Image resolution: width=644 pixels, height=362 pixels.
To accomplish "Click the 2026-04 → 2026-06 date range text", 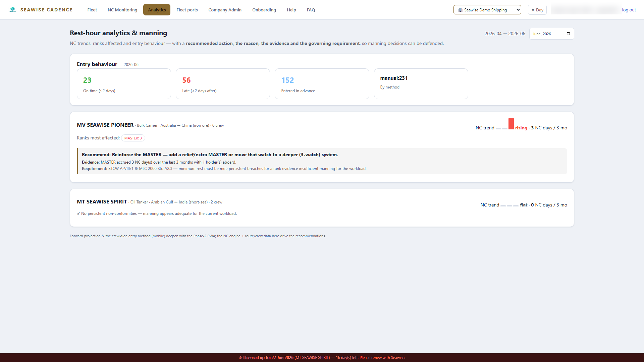I will pyautogui.click(x=504, y=34).
